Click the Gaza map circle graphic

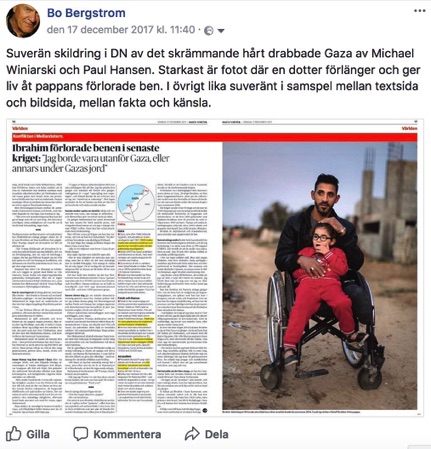pos(136,203)
